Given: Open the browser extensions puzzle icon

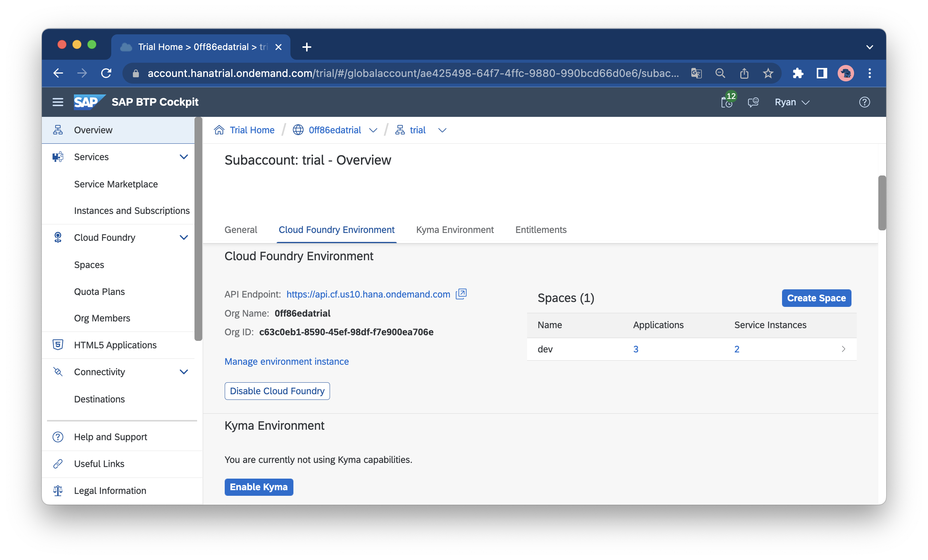Looking at the screenshot, I should 798,73.
